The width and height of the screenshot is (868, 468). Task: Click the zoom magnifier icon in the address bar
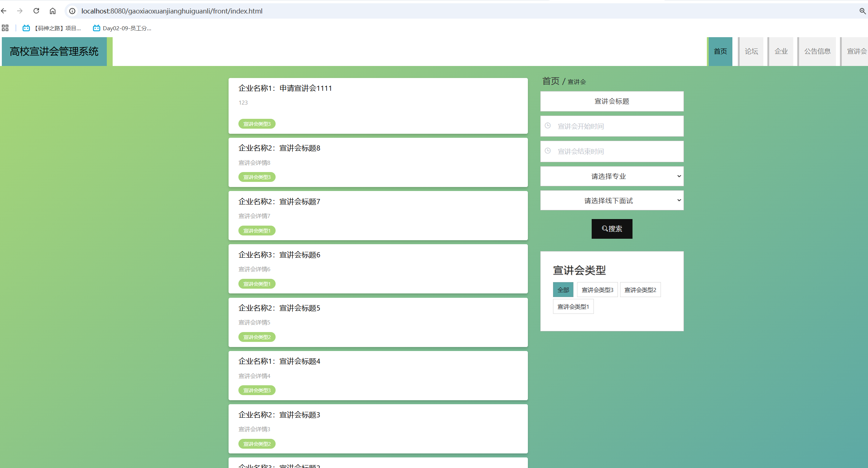(862, 11)
